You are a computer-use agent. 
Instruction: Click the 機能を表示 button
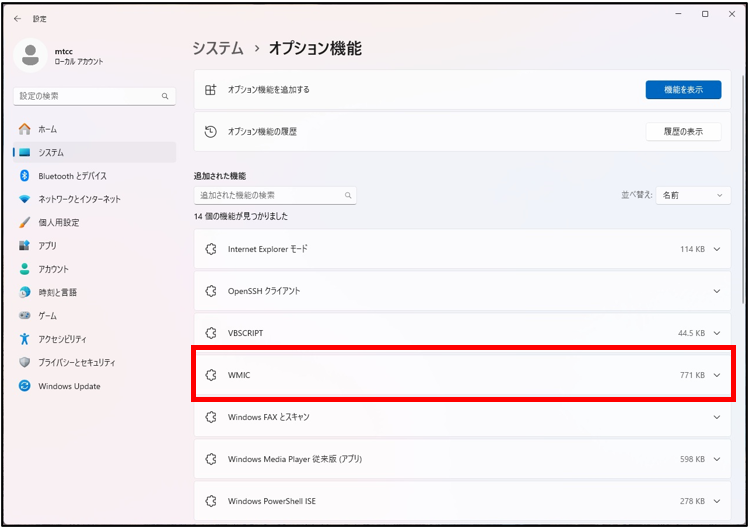tap(683, 90)
